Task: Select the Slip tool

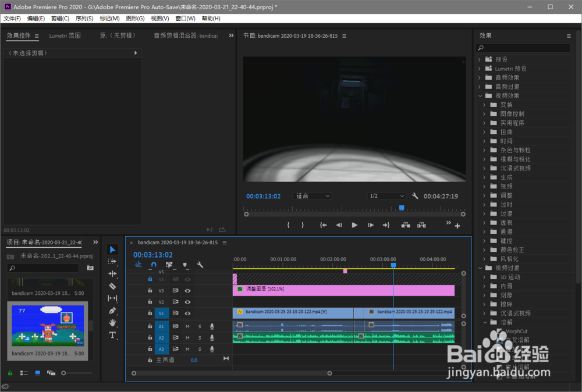Action: [112, 298]
